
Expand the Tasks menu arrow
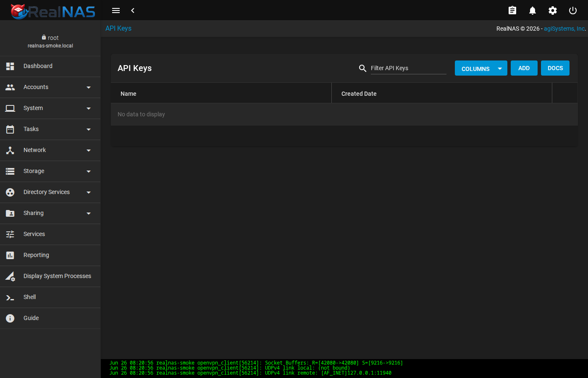89,129
